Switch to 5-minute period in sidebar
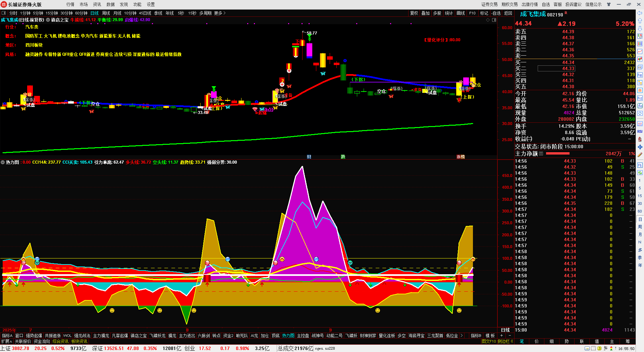The width and height of the screenshot is (644, 352). (640, 188)
